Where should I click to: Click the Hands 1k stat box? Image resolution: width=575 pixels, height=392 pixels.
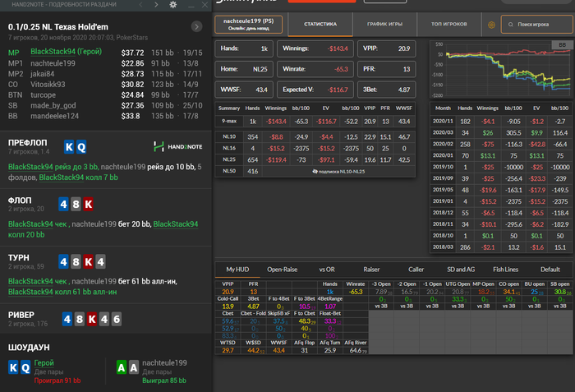(x=244, y=48)
